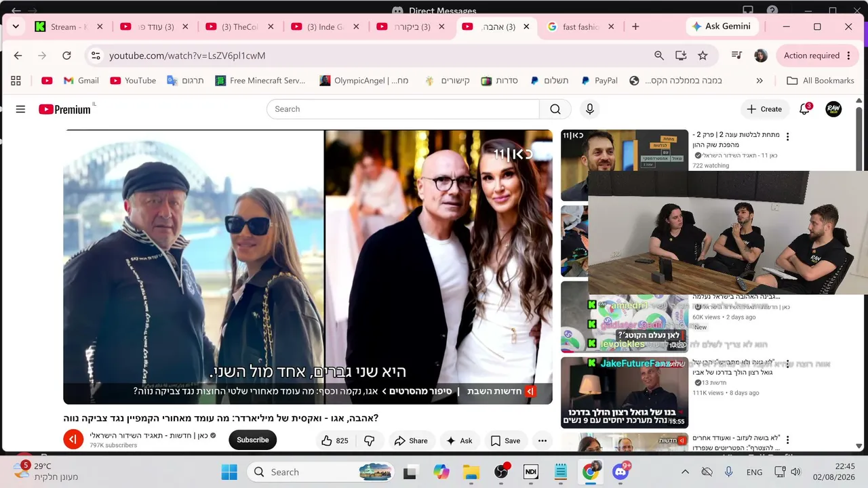Dislike the video with thumbs down
The width and height of the screenshot is (868, 488).
coord(369,441)
